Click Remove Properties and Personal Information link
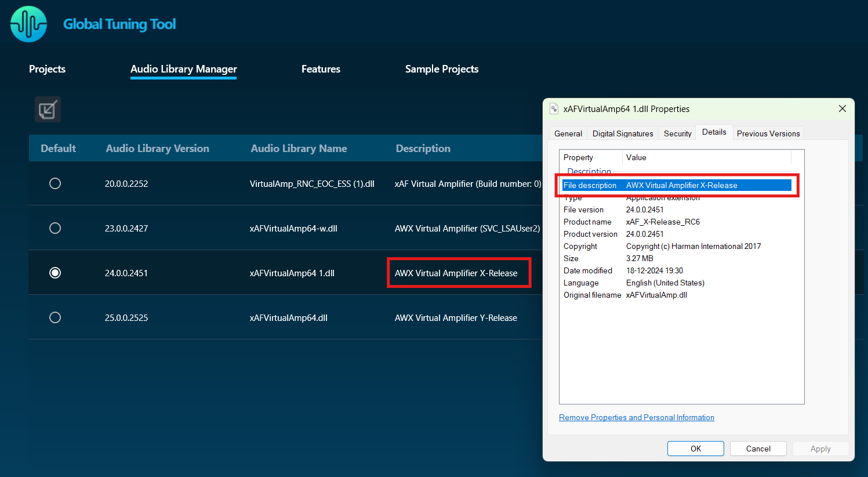Screen dimensions: 868x477 636,417
